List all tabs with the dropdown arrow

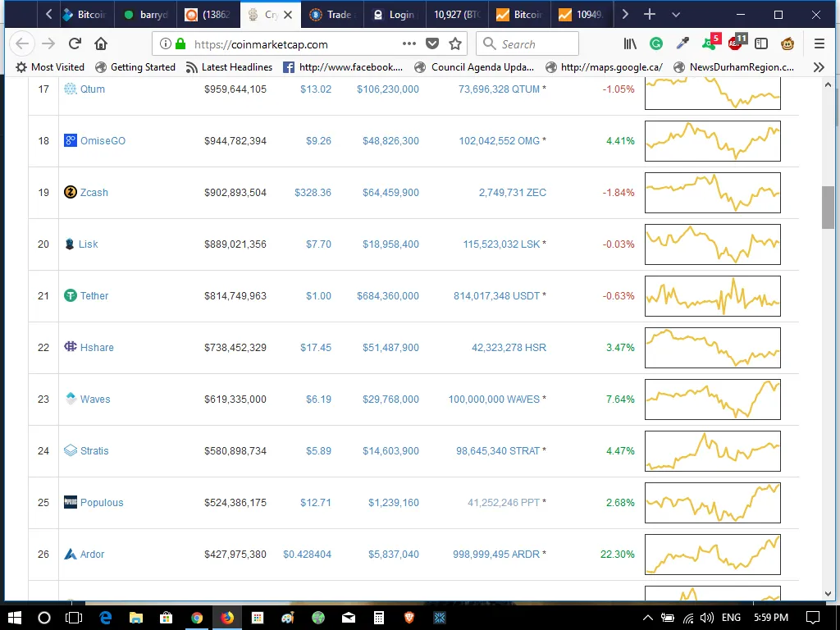pos(676,15)
